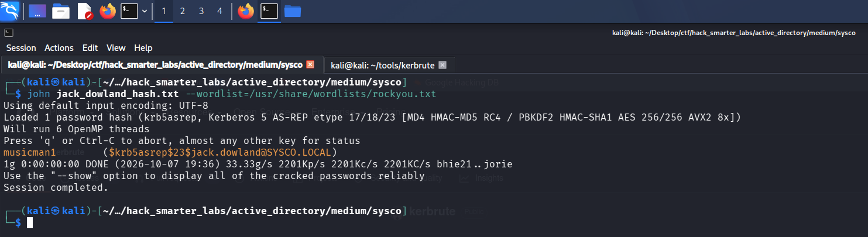The image size is (868, 237).
Task: Click the "Press 'q' or Ctrl-C to abort" line
Action: [182, 142]
